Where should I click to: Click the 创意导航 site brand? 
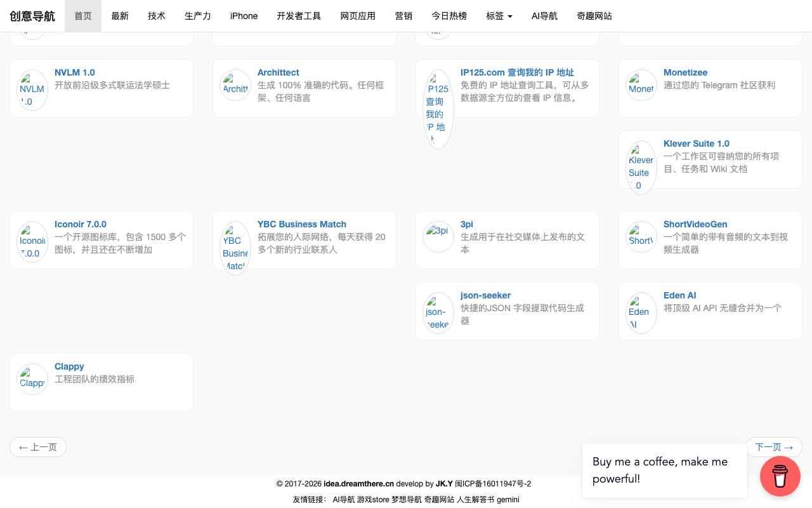(x=32, y=16)
